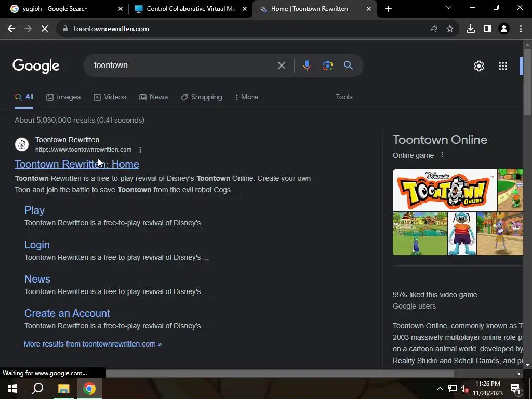Click the browser forward arrow

pyautogui.click(x=28, y=29)
